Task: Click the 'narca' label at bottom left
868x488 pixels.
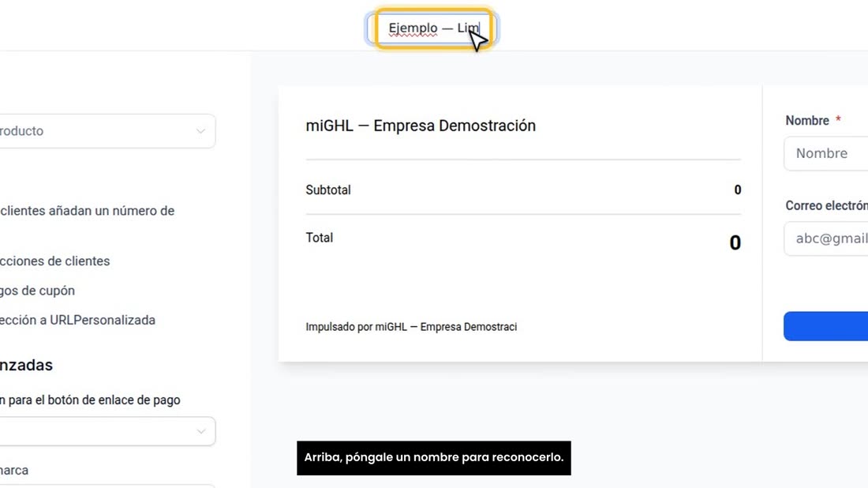Action: [x=14, y=471]
